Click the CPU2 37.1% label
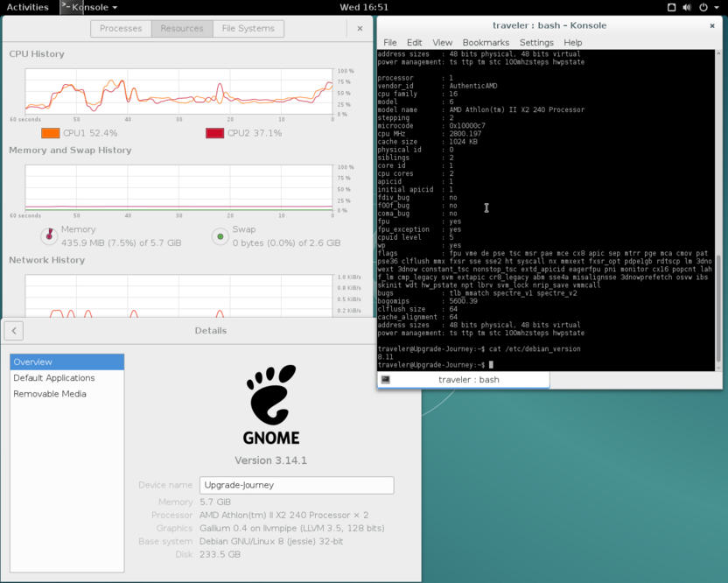This screenshot has width=728, height=583. (255, 133)
